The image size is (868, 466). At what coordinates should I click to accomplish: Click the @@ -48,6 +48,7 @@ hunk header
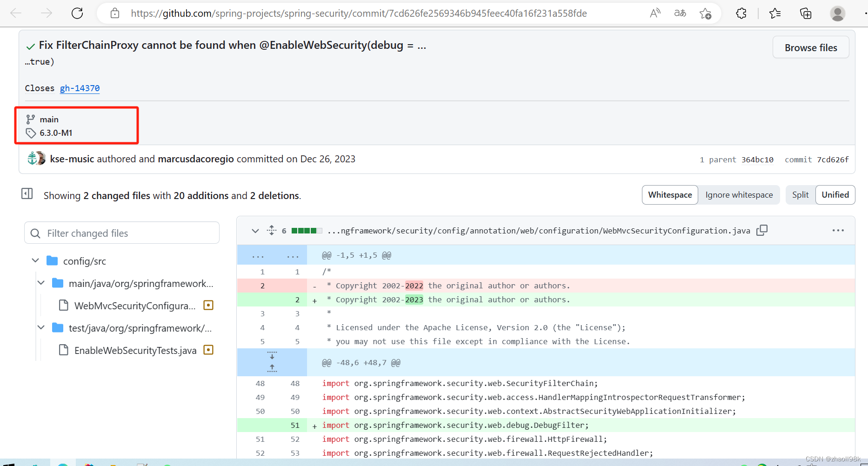pyautogui.click(x=361, y=362)
